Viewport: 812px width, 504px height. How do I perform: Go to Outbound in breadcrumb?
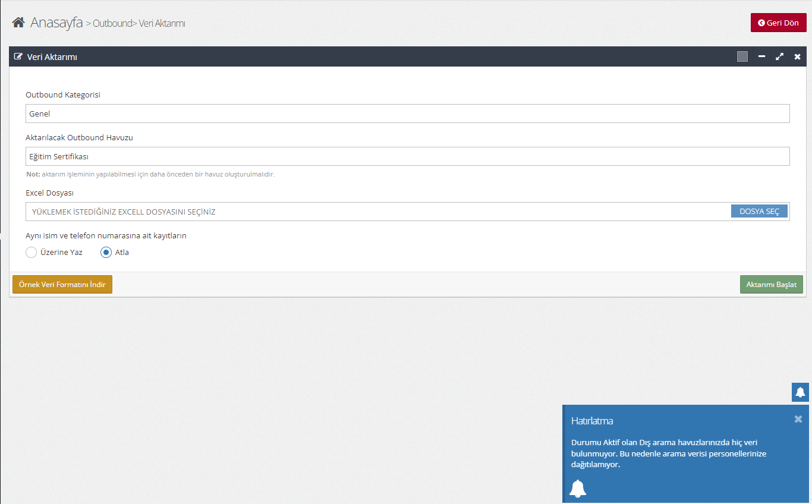[x=112, y=23]
